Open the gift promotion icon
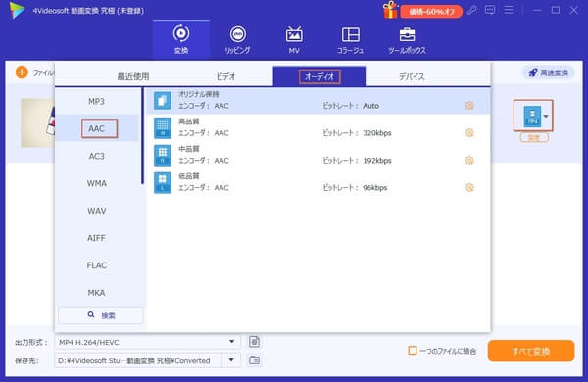Image resolution: width=588 pixels, height=382 pixels. pyautogui.click(x=390, y=10)
